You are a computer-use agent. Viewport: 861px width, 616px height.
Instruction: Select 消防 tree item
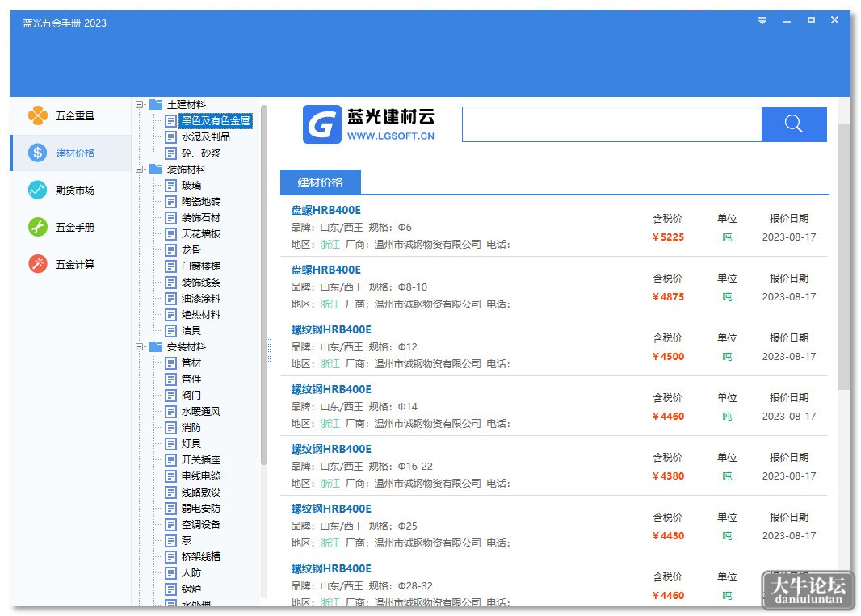(191, 428)
